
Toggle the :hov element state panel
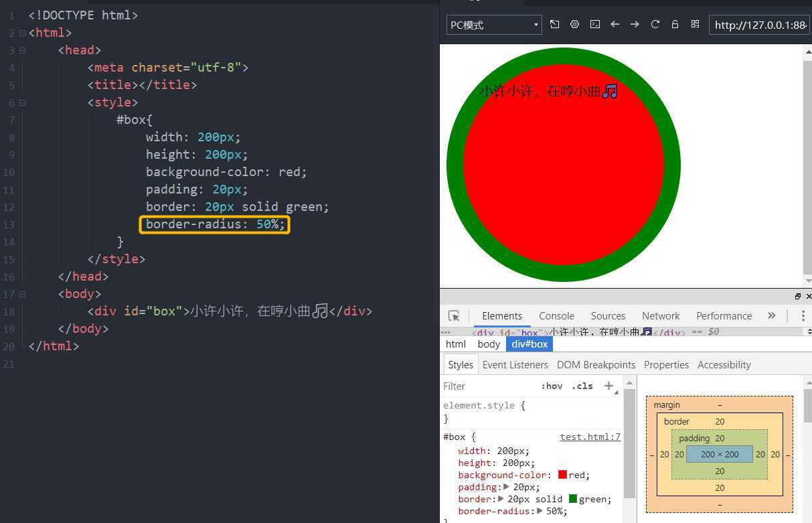tap(552, 386)
